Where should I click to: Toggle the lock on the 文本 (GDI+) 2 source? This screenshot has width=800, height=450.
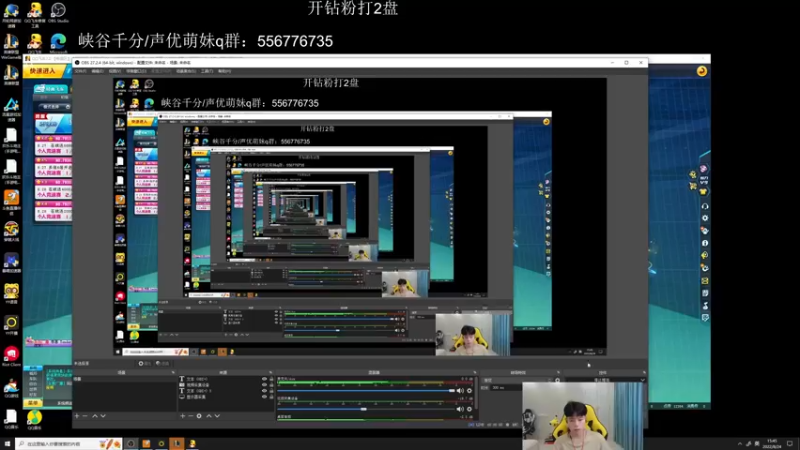pos(271,391)
